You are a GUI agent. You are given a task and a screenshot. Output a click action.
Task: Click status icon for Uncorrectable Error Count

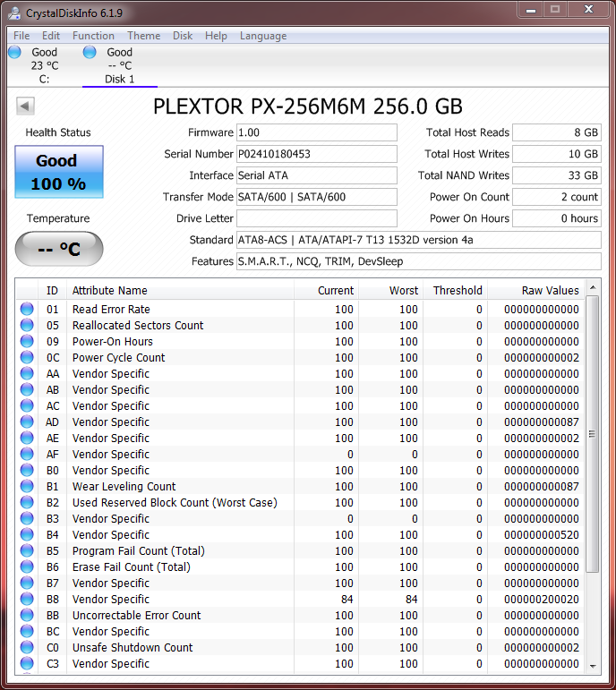point(27,616)
